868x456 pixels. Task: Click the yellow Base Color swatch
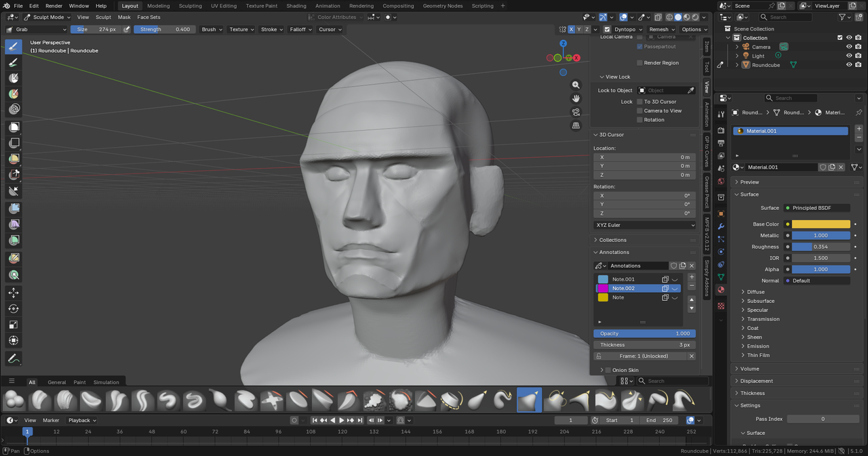(821, 224)
